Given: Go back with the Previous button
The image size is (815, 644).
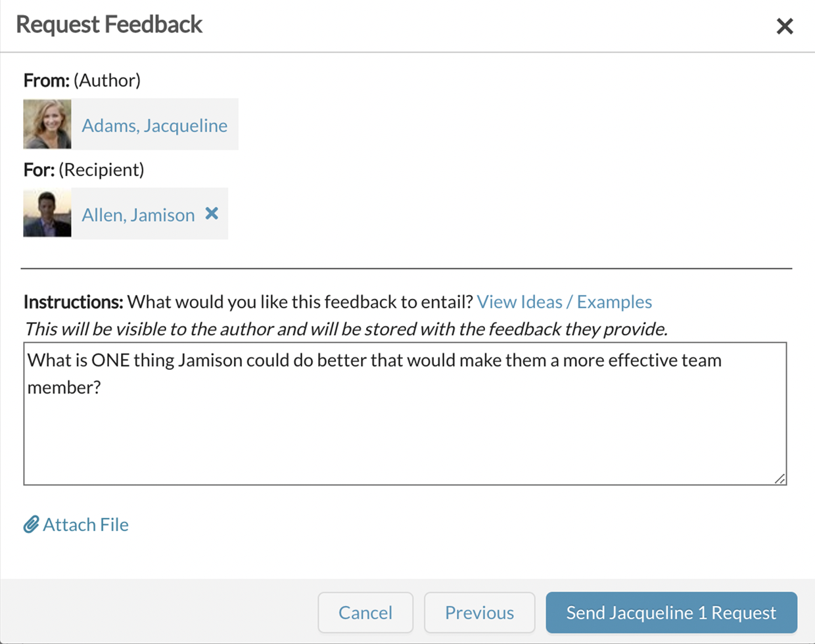Looking at the screenshot, I should coord(479,612).
